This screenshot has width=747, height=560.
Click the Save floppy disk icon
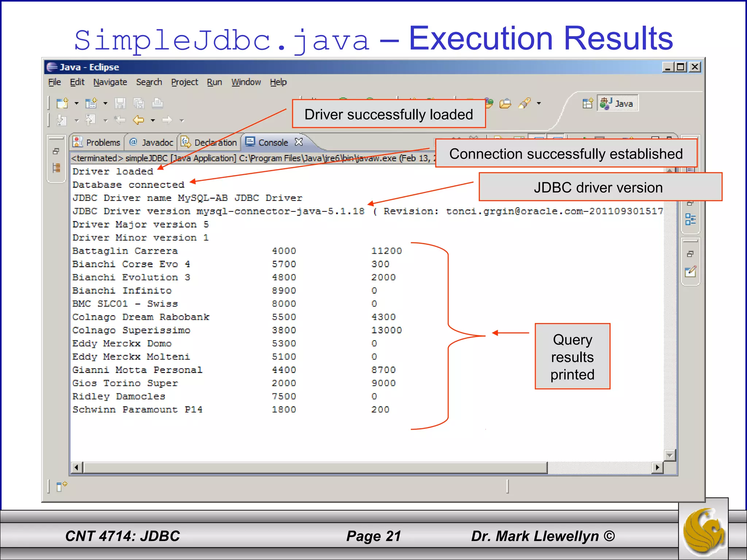tap(120, 104)
